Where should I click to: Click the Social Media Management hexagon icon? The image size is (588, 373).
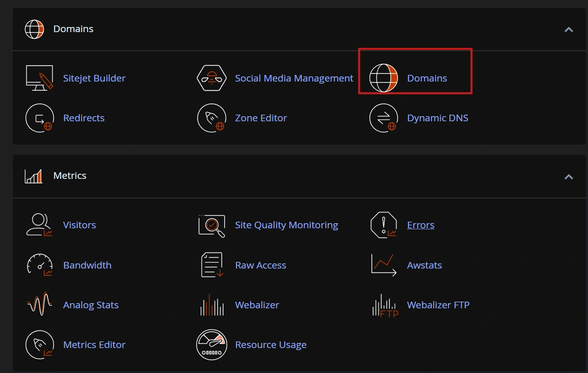tap(211, 78)
